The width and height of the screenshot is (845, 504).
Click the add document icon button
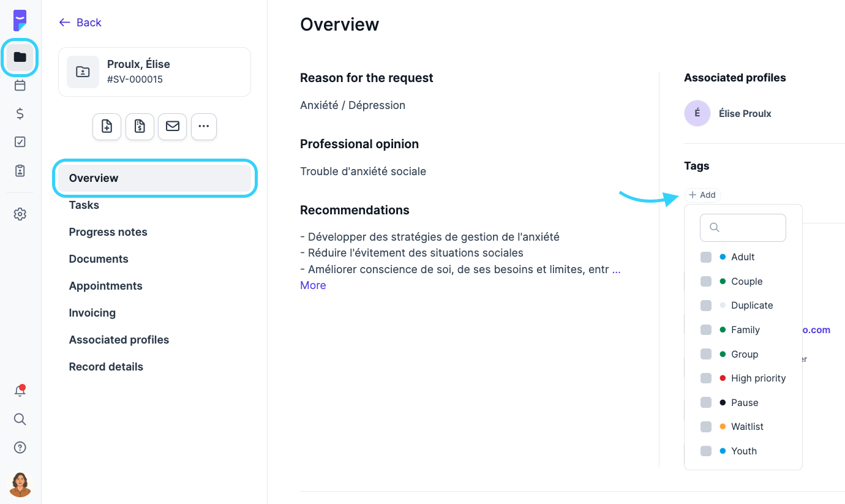[x=107, y=127]
